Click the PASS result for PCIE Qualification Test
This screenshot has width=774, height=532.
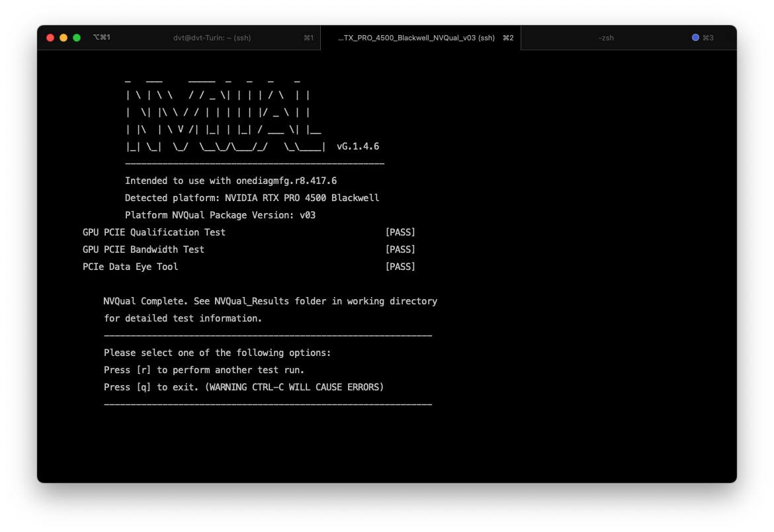pyautogui.click(x=400, y=232)
